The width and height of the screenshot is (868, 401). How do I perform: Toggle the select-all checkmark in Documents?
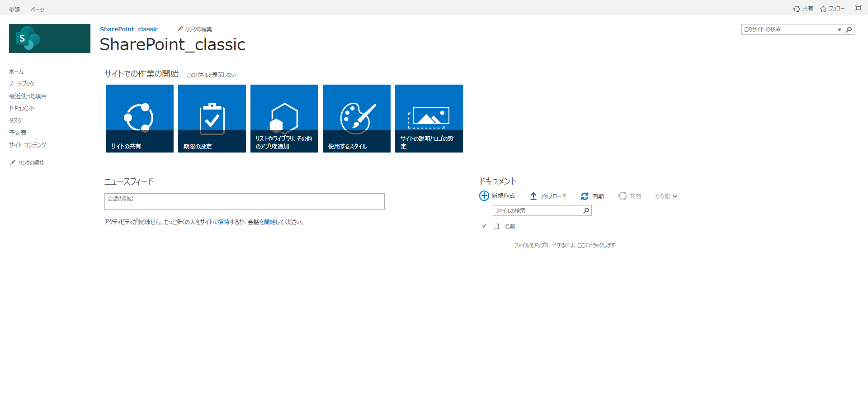484,226
